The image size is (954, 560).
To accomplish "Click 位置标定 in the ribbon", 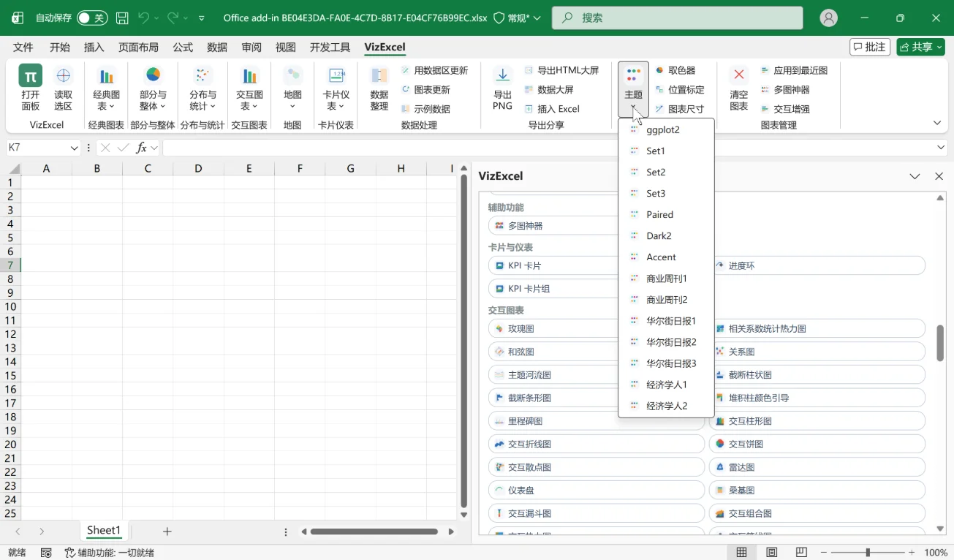I will (x=680, y=90).
